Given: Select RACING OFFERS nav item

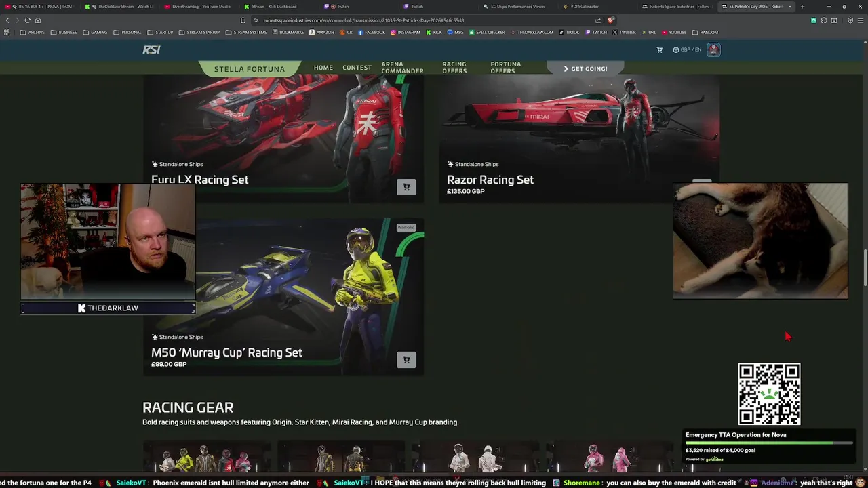Looking at the screenshot, I should click(x=454, y=68).
